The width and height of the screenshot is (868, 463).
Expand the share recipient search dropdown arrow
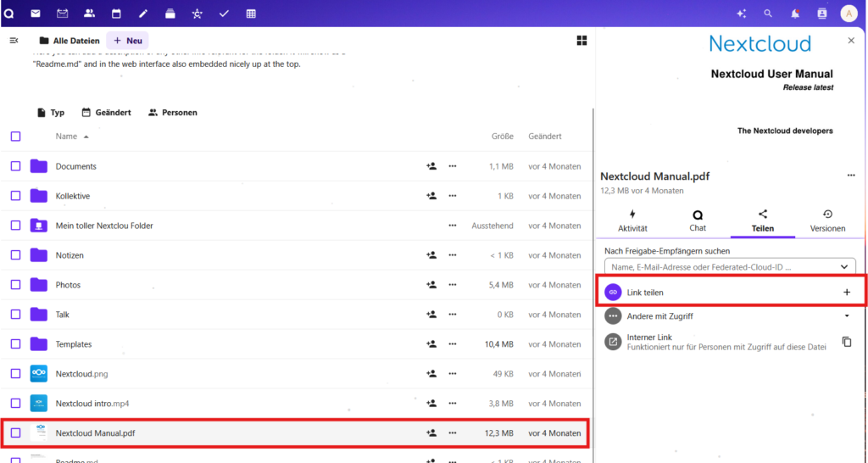[x=844, y=267]
